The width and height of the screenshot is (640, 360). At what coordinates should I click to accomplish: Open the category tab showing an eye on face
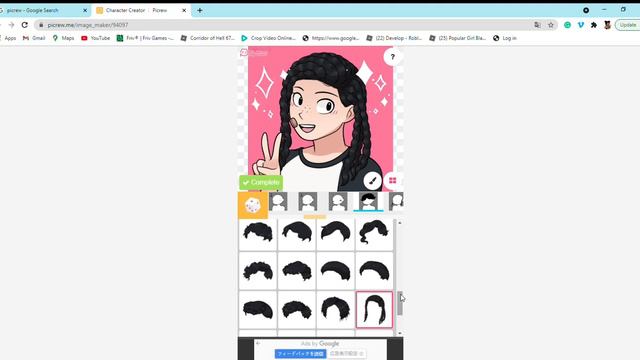click(338, 202)
